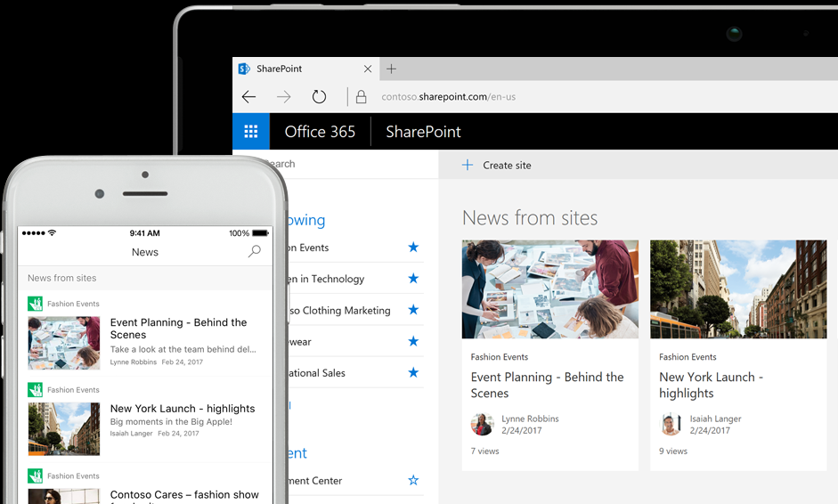
Task: Open the Clothing Marketing site link
Action: 340,311
